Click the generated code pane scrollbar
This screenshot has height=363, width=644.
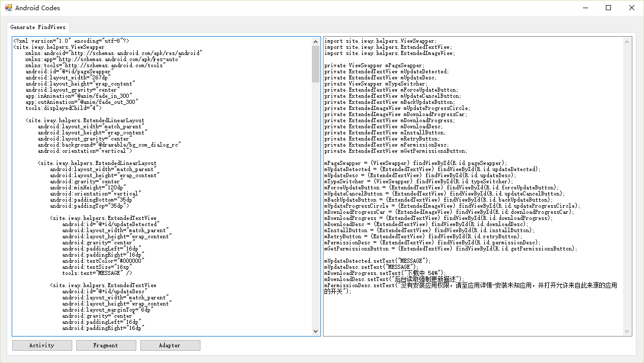click(628, 186)
